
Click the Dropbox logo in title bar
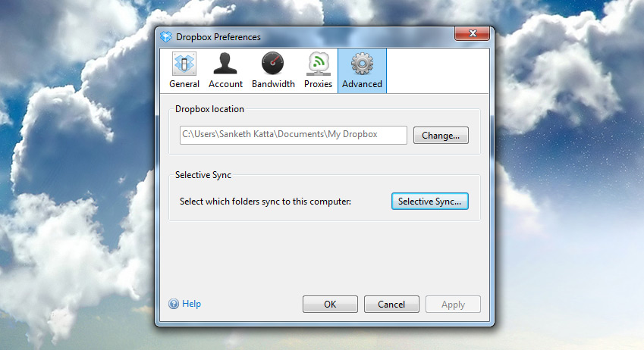(166, 37)
